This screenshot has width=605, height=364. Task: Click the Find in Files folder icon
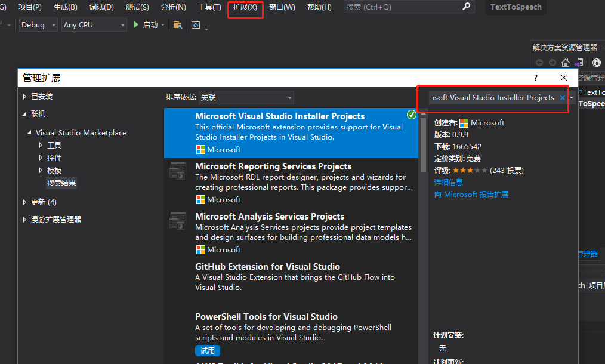coord(177,25)
